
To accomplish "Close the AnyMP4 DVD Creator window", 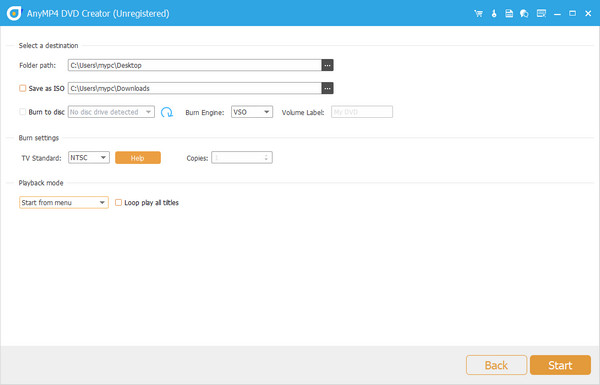I will click(x=588, y=14).
